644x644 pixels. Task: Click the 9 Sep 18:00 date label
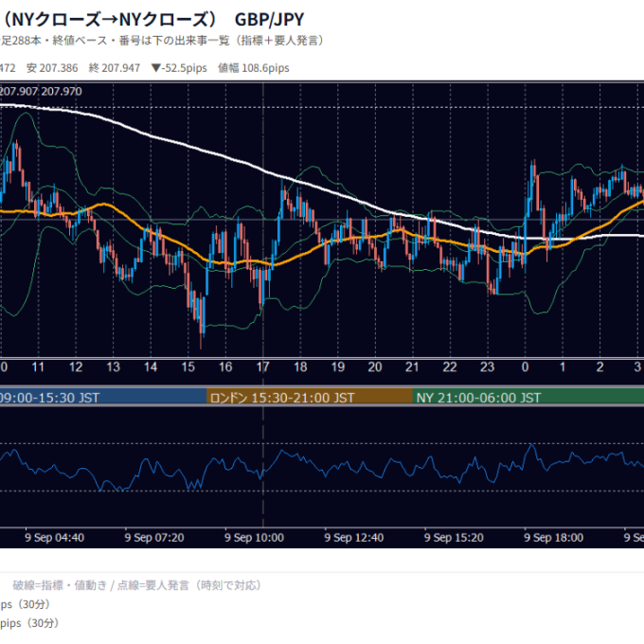(x=554, y=538)
